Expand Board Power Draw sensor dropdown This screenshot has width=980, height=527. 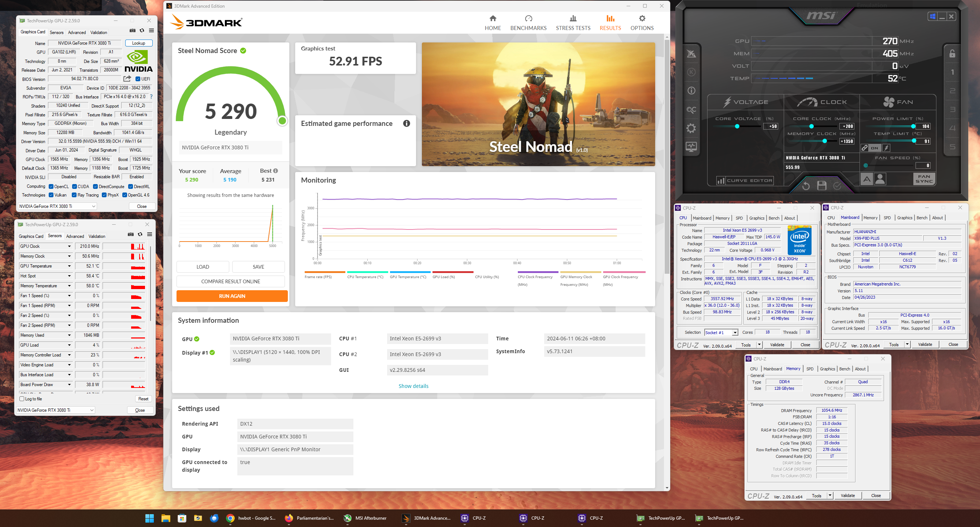point(69,385)
